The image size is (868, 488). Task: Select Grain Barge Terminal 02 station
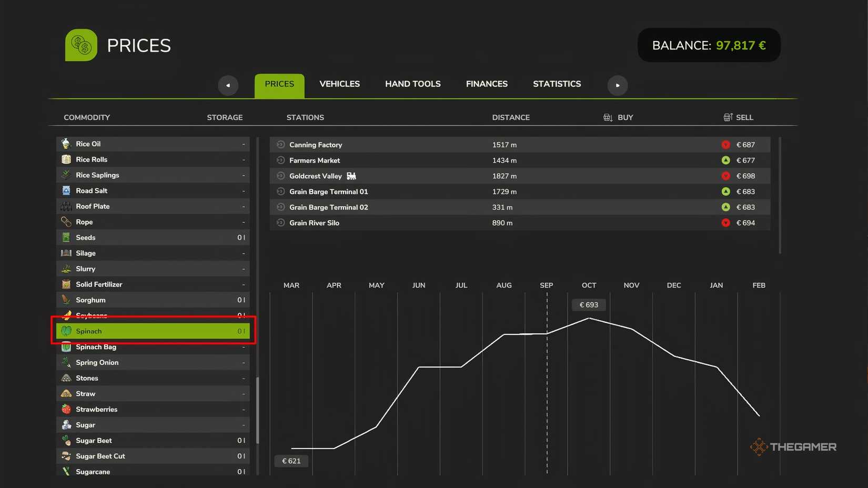[520, 207]
